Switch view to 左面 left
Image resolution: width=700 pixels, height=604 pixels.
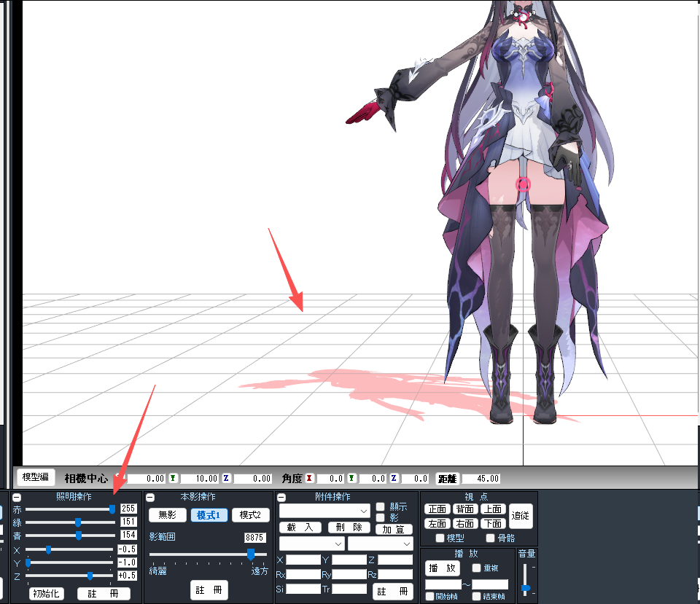tap(437, 523)
